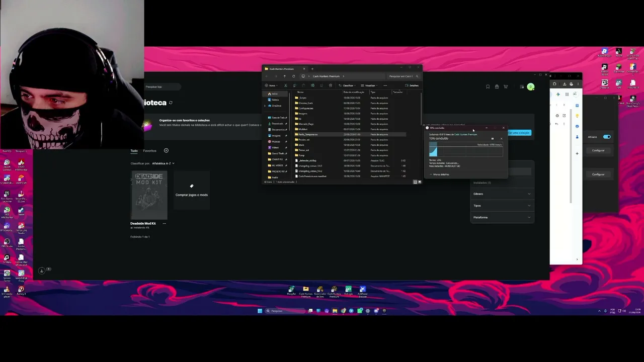Click the upper Configurar button
The image size is (644, 362).
pyautogui.click(x=598, y=150)
